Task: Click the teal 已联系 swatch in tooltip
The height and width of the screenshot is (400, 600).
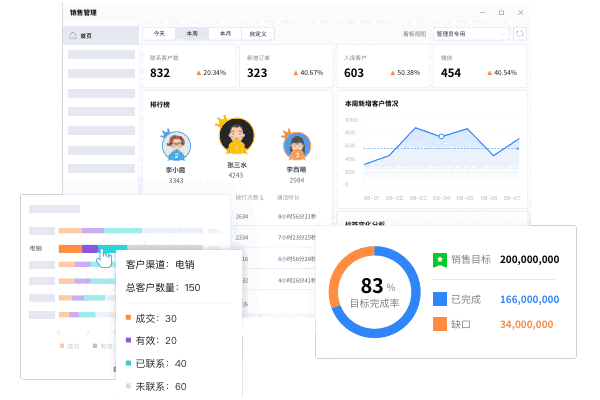Action: [129, 362]
